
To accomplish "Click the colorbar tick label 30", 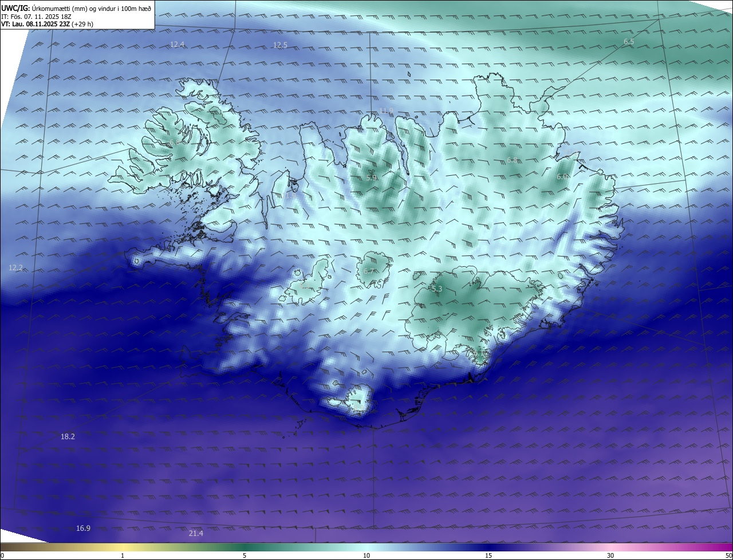I will click(610, 555).
